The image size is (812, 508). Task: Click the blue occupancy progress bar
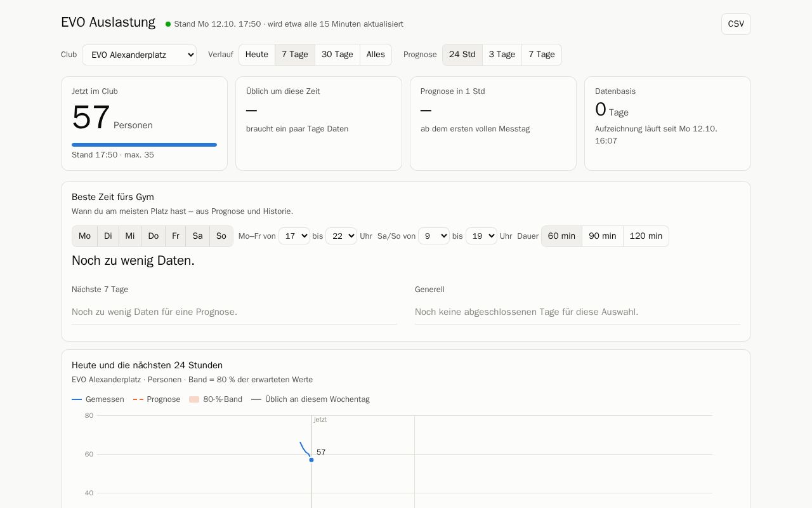(x=144, y=145)
